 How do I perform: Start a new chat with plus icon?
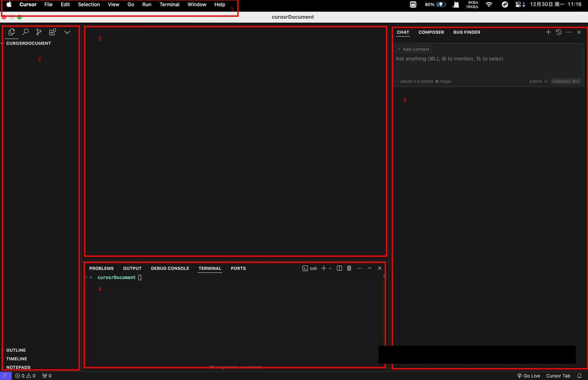coord(548,32)
